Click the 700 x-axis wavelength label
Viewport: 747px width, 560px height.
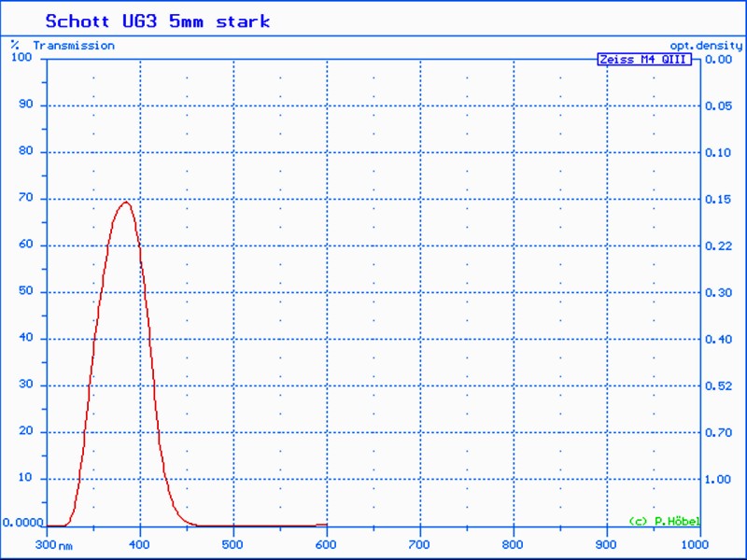(419, 544)
